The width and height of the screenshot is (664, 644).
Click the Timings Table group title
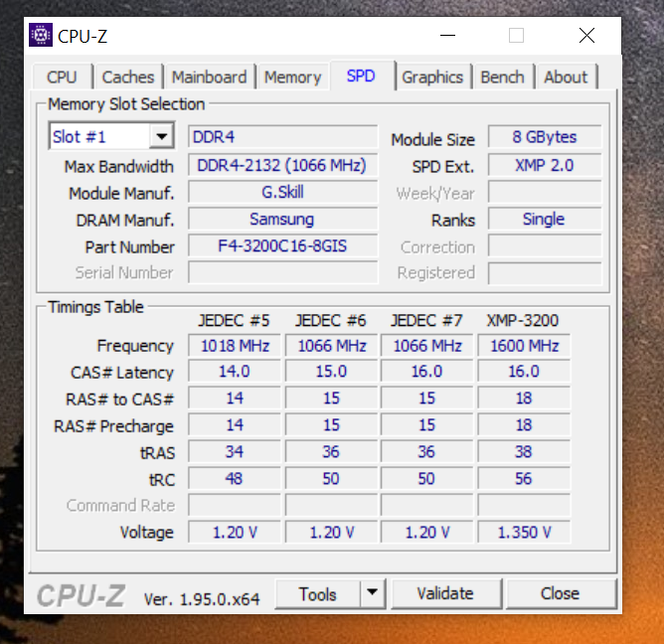[x=95, y=307]
